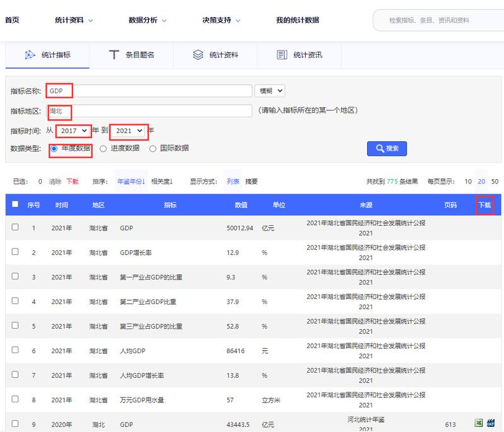Click the Excel download icon in row 9
The height and width of the screenshot is (432, 504).
pos(479,423)
